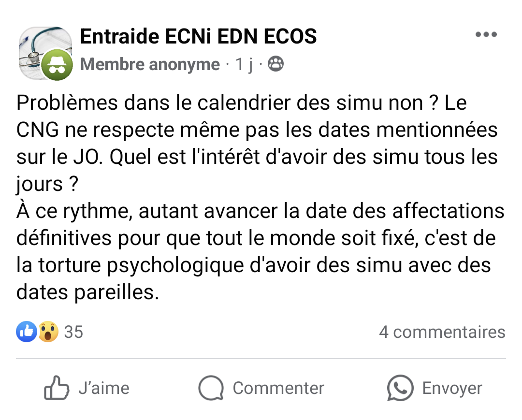This screenshot has height=420, width=522.
Task: Click the thumbs-up J'aime icon
Action: pos(56,388)
